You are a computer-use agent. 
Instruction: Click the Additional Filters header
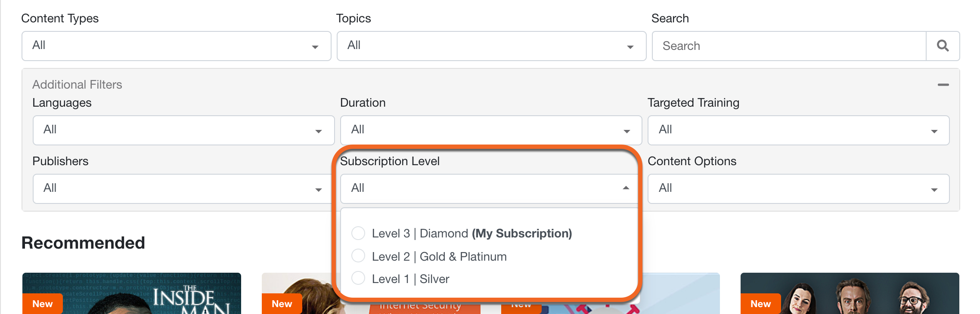coord(78,85)
